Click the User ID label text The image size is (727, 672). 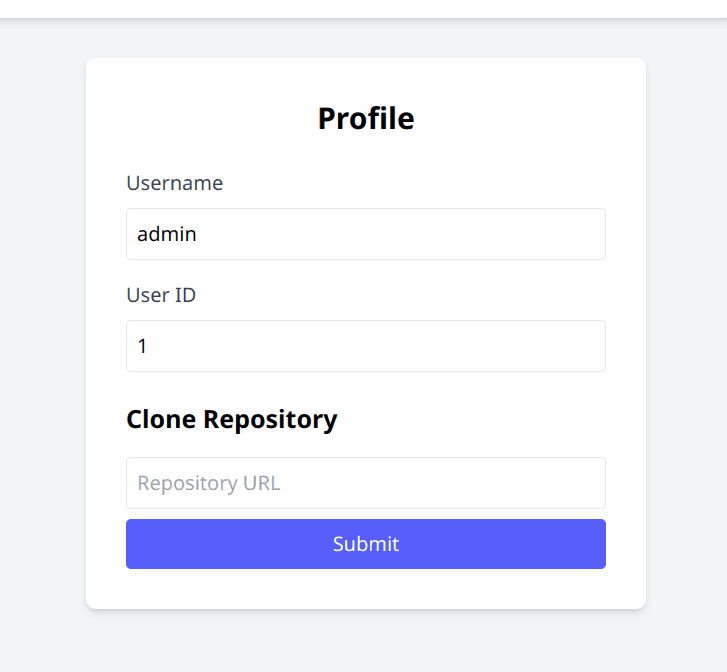(161, 295)
